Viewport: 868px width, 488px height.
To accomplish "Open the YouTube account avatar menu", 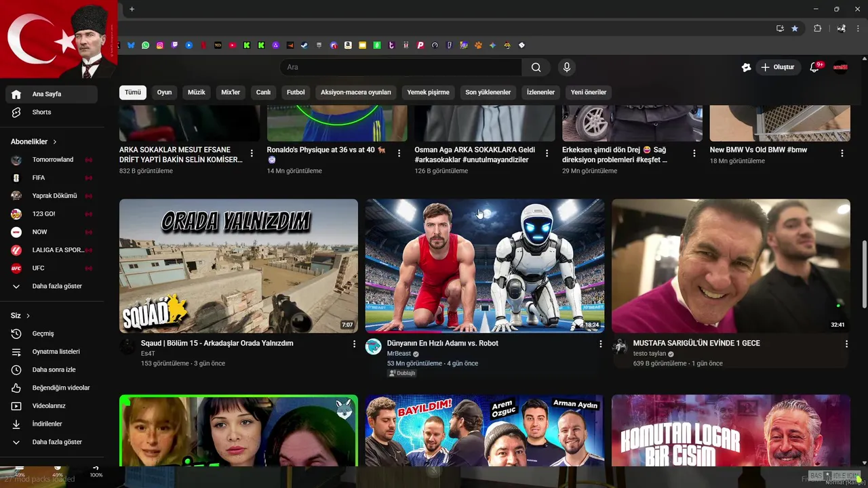I will point(841,67).
